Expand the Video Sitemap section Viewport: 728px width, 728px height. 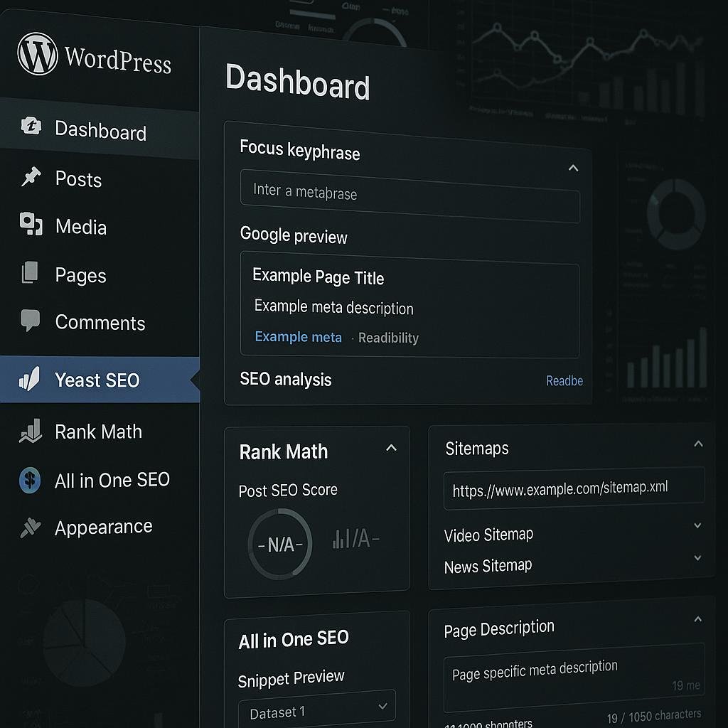[x=697, y=525]
